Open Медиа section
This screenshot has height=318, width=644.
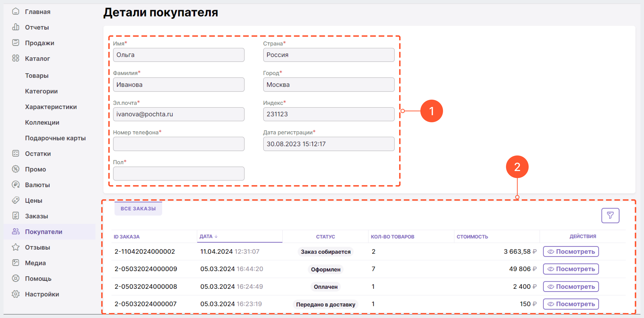(35, 263)
